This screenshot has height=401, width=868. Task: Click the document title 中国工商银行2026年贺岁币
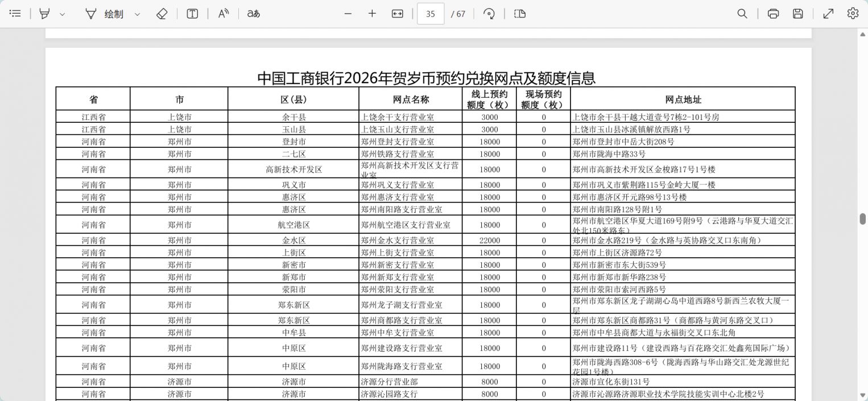426,78
